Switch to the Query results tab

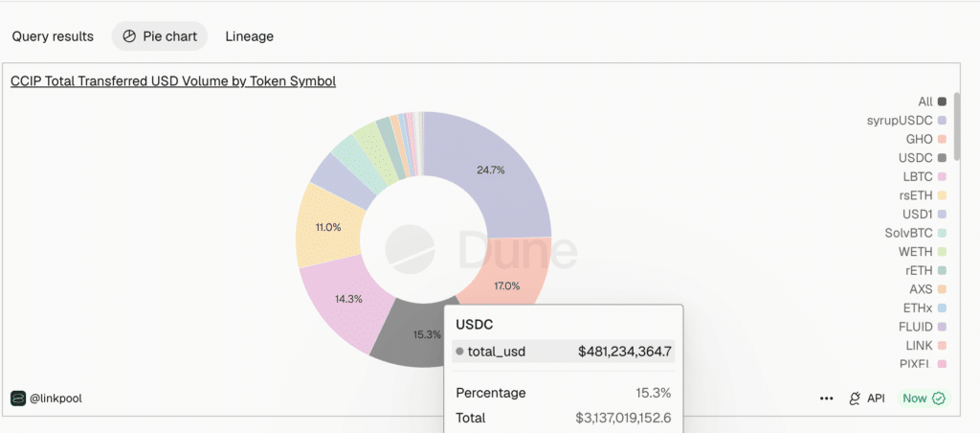pyautogui.click(x=53, y=36)
